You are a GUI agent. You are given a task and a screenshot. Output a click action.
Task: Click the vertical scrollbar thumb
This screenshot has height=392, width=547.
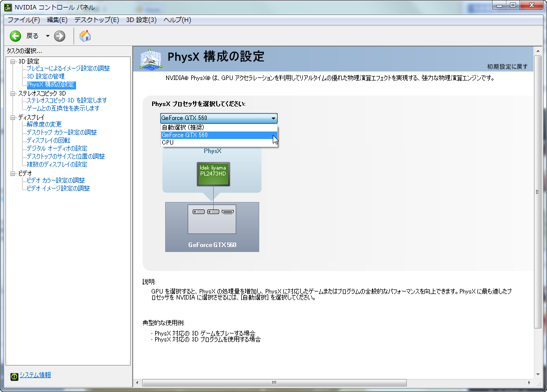click(537, 191)
